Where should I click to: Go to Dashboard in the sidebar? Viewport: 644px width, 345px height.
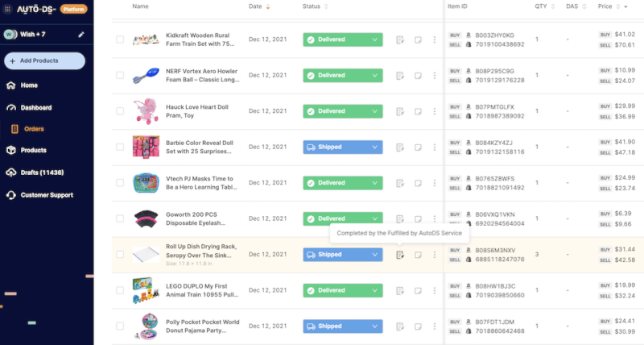coord(36,108)
